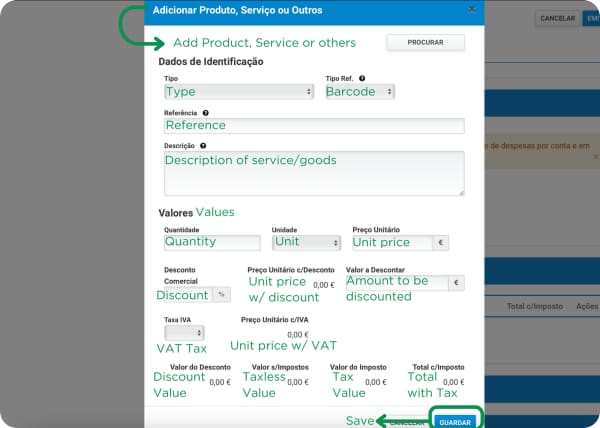The width and height of the screenshot is (600, 428).
Task: Click help icon next to Tipo Ref.
Action: 362,78
